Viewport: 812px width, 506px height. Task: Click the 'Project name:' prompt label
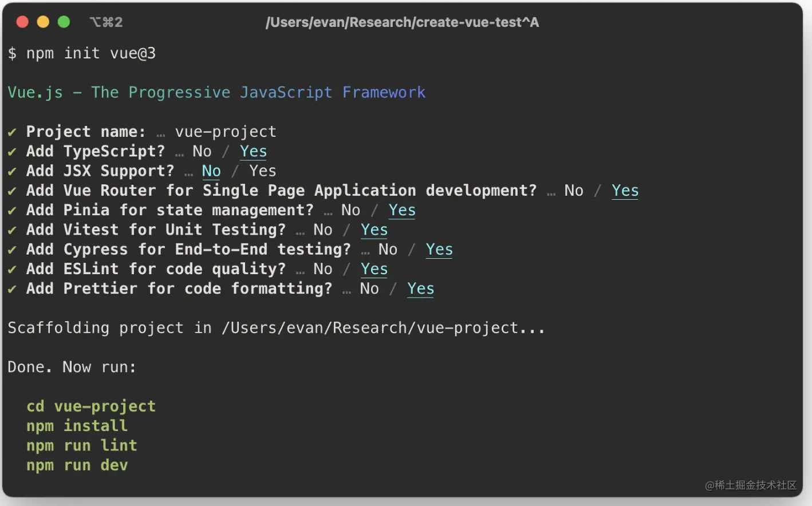86,132
